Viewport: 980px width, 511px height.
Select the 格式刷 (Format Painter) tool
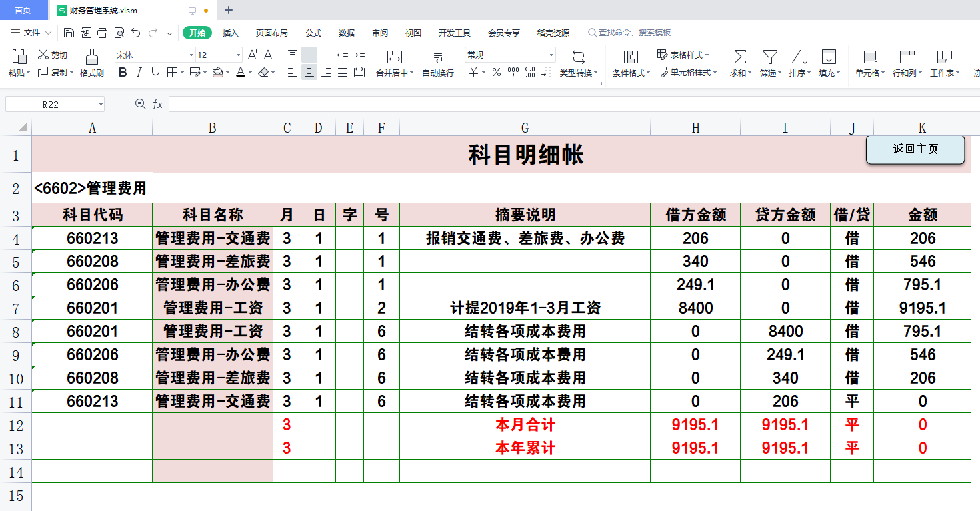pos(91,63)
